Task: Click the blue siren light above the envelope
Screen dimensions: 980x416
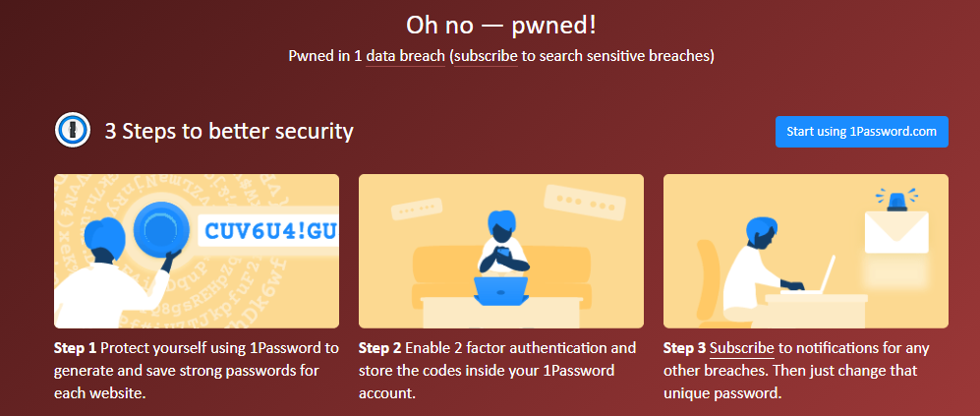Action: pos(897,200)
